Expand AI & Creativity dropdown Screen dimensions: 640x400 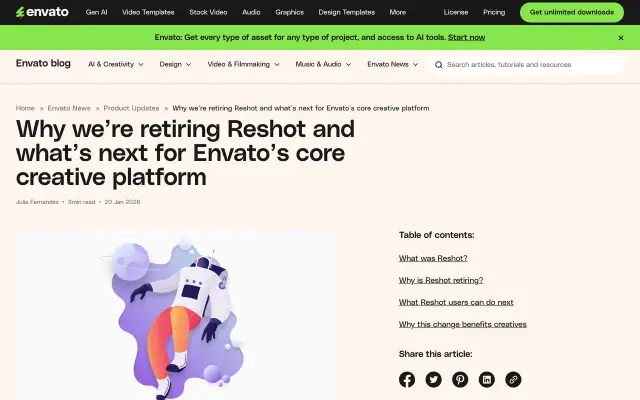tap(116, 64)
